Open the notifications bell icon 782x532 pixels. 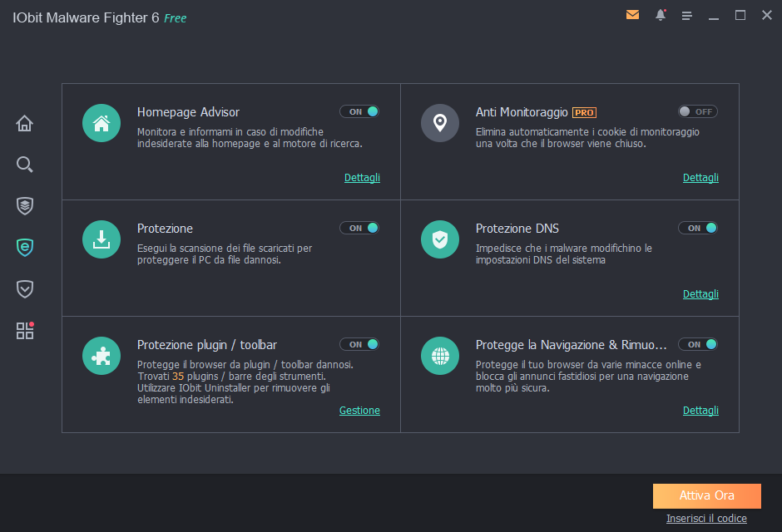coord(661,15)
